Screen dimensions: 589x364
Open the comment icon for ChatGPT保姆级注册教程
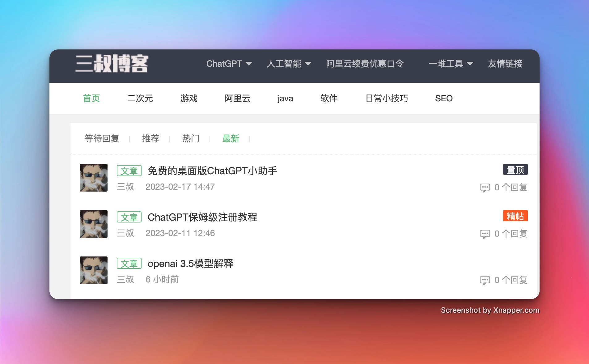(485, 234)
